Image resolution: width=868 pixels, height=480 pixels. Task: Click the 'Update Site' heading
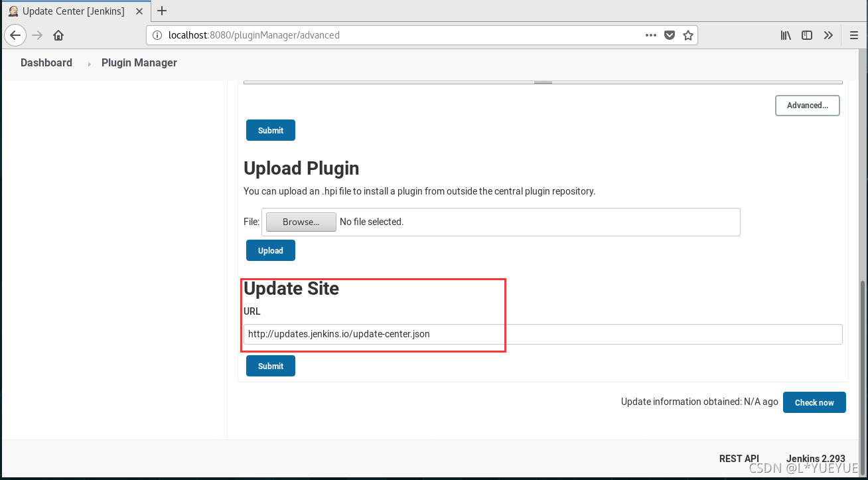pos(291,289)
